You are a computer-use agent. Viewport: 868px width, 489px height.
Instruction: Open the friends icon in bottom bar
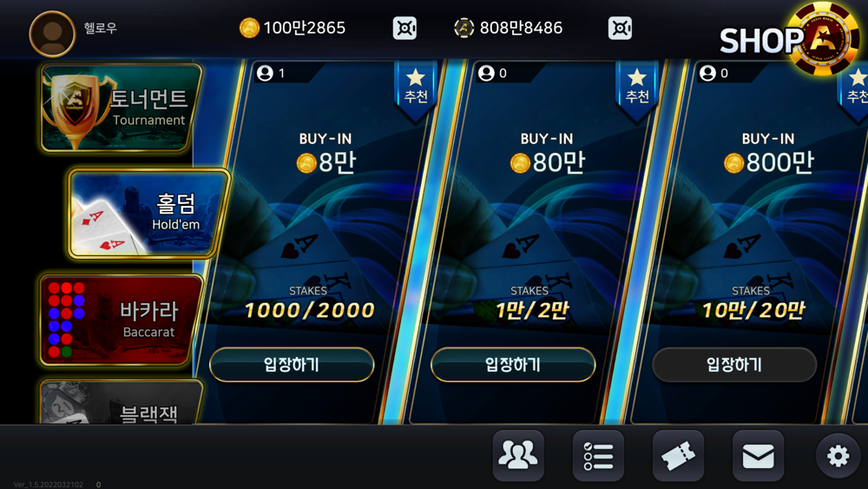coord(518,455)
